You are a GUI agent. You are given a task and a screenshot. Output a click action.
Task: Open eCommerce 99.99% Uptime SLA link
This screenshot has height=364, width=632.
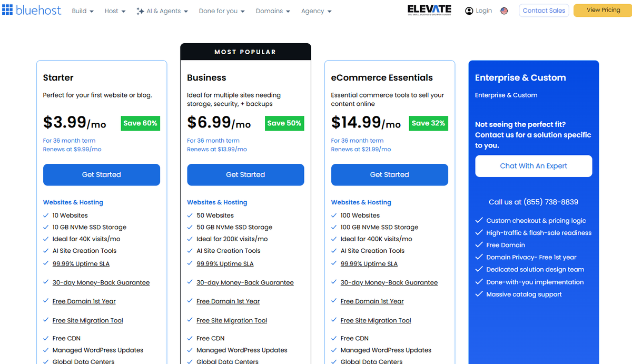tap(369, 264)
